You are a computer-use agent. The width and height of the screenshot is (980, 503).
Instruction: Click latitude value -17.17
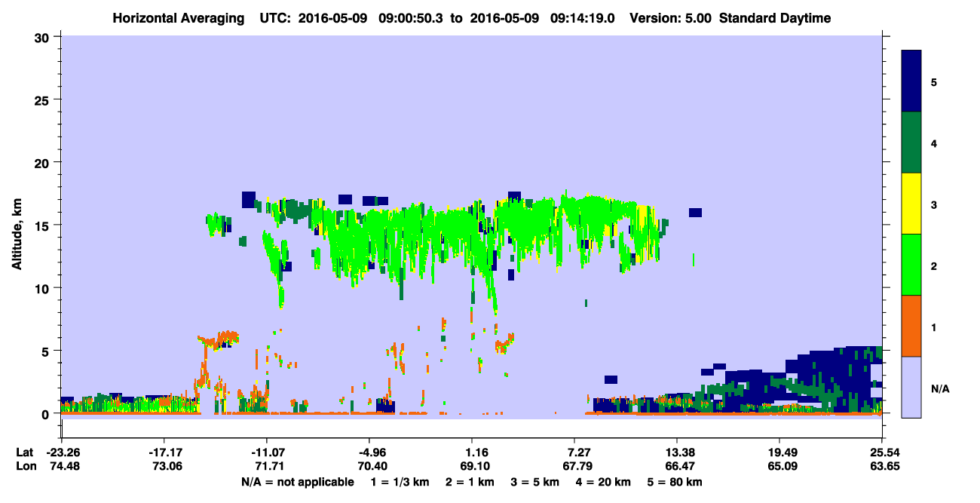click(x=164, y=452)
